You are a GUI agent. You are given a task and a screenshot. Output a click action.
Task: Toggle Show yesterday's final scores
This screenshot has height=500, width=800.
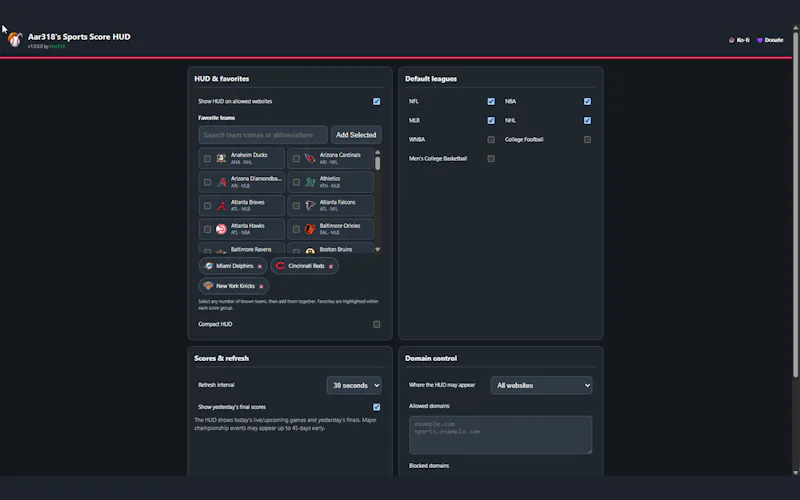[x=377, y=407]
